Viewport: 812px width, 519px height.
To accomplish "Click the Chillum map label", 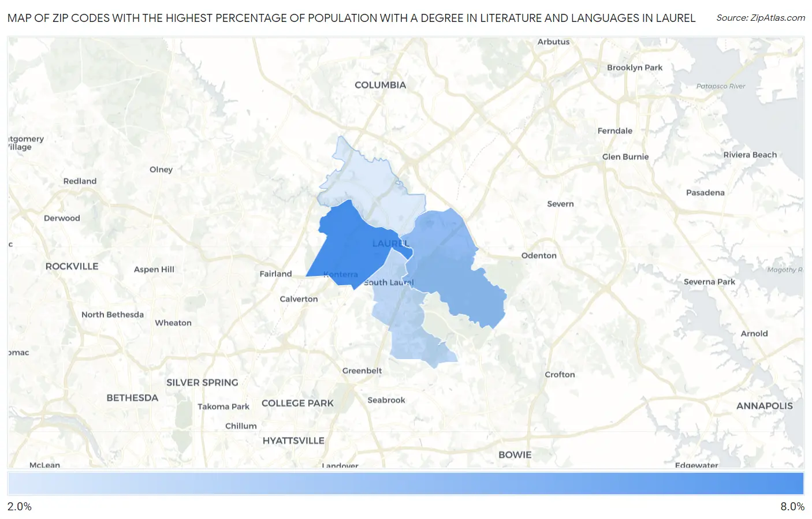I will (241, 426).
